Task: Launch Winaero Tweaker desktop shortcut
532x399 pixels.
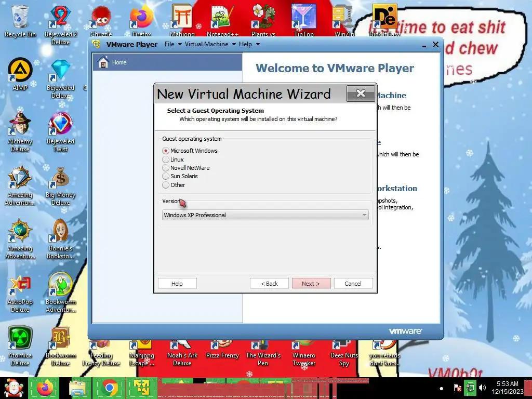Action: (x=304, y=353)
